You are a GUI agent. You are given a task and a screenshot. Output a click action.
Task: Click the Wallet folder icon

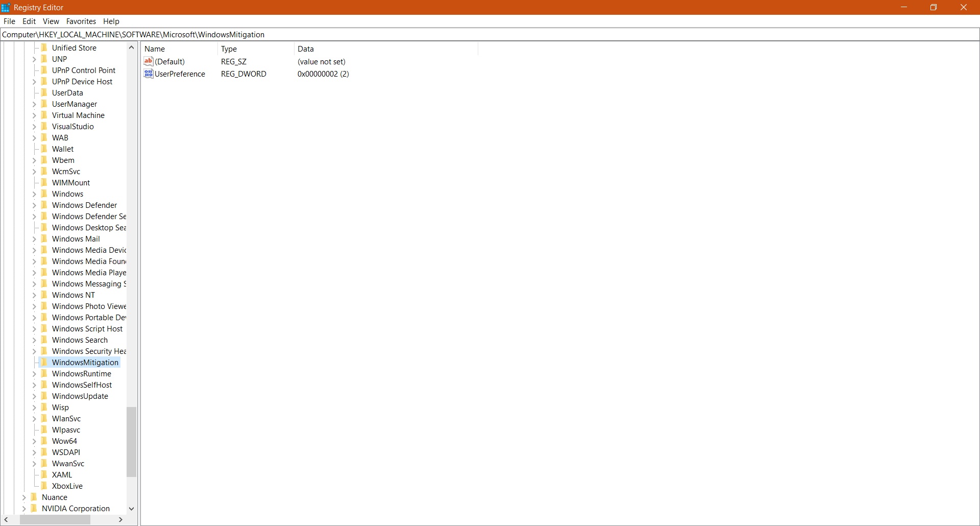click(x=44, y=149)
